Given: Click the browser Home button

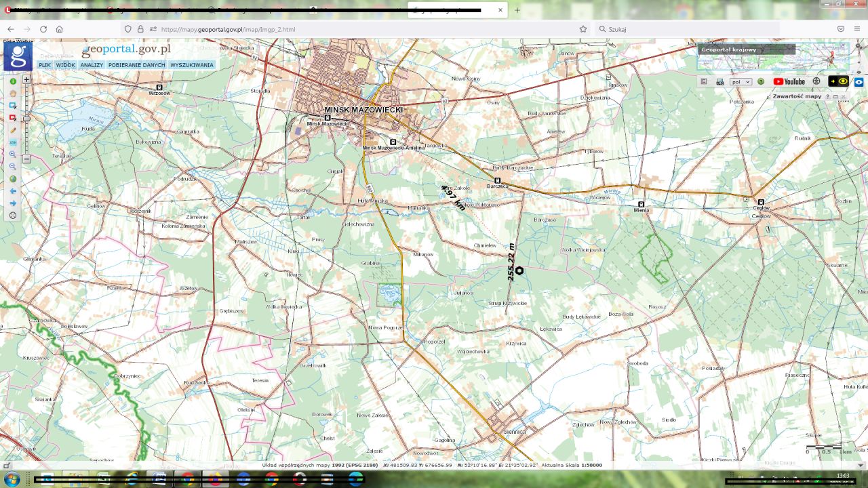Looking at the screenshot, I should coord(60,29).
